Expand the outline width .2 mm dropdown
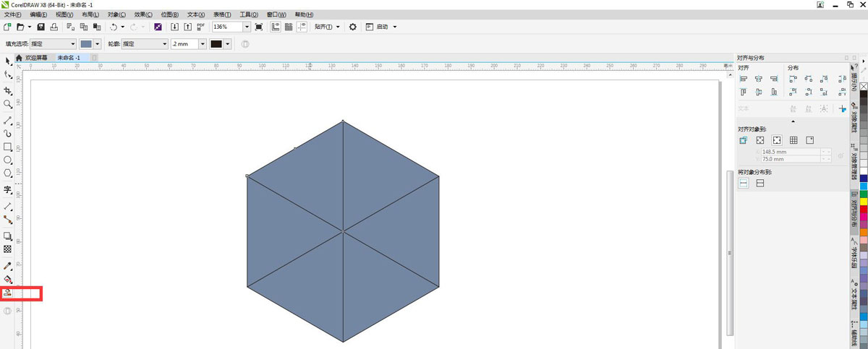Screen dimensions: 868x349 [x=200, y=44]
